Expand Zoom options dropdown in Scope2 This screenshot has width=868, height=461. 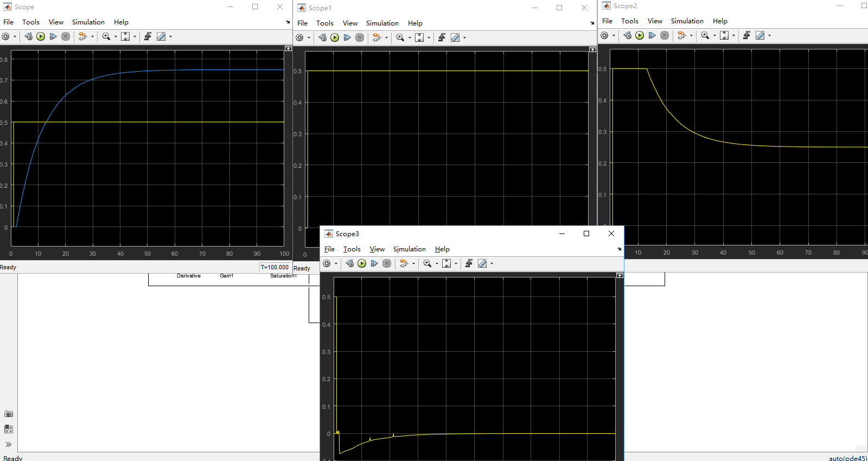714,36
